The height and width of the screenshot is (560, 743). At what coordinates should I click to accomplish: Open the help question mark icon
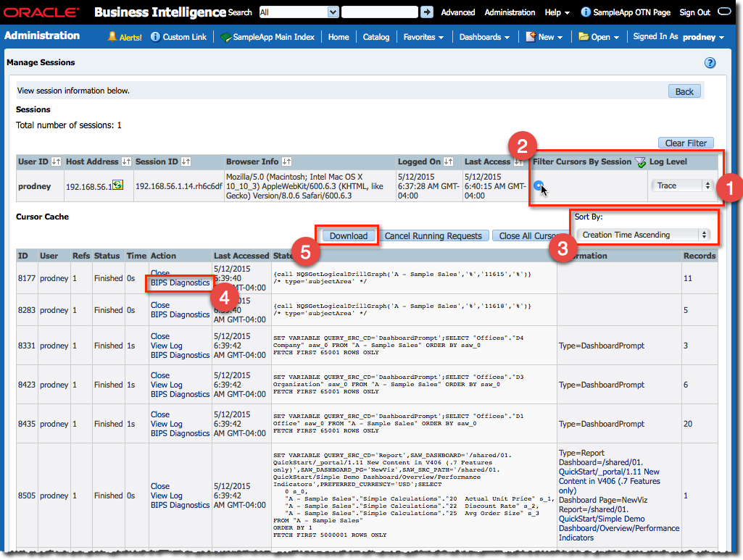point(710,63)
